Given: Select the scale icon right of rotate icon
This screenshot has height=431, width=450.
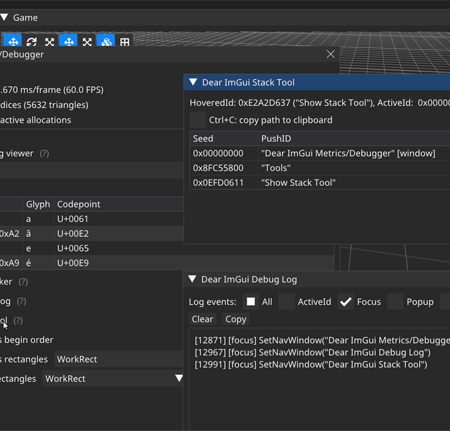Looking at the screenshot, I should click(50, 42).
